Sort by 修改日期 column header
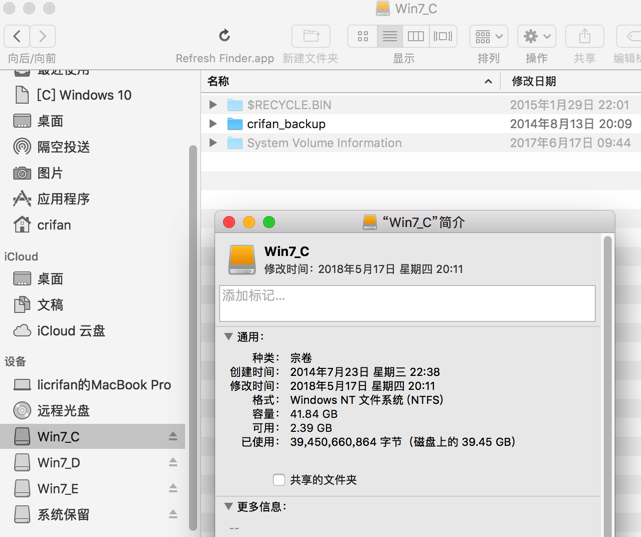This screenshot has width=641, height=537. click(x=571, y=81)
